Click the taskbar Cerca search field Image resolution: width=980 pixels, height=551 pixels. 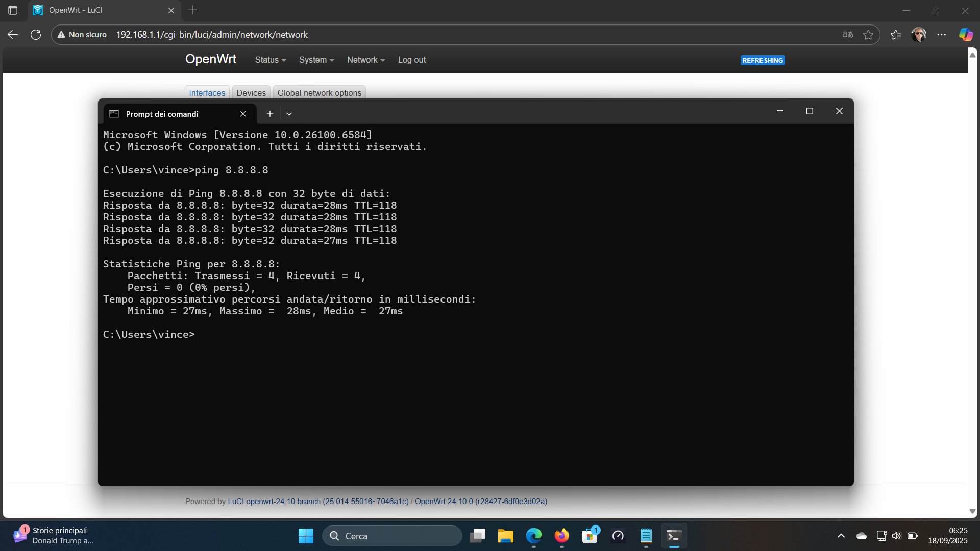[x=392, y=536]
